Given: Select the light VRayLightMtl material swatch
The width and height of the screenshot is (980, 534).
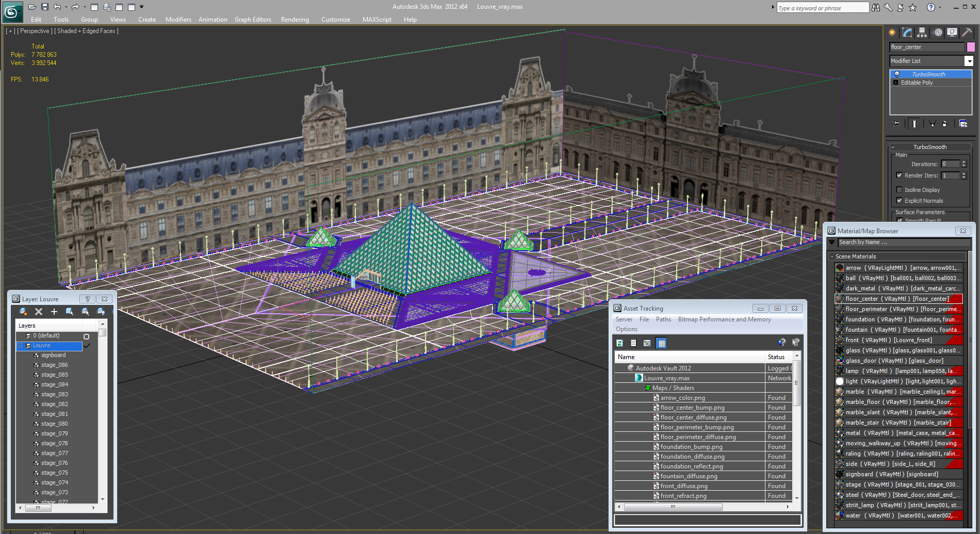Looking at the screenshot, I should (840, 381).
